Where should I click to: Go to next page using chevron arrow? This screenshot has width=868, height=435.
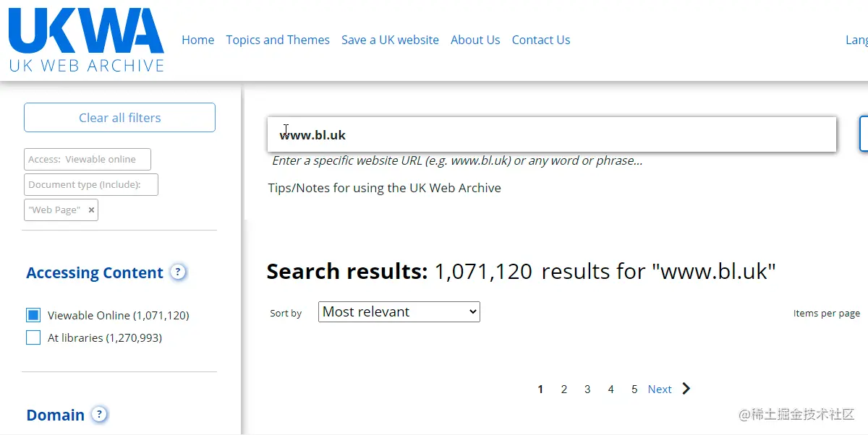point(686,389)
